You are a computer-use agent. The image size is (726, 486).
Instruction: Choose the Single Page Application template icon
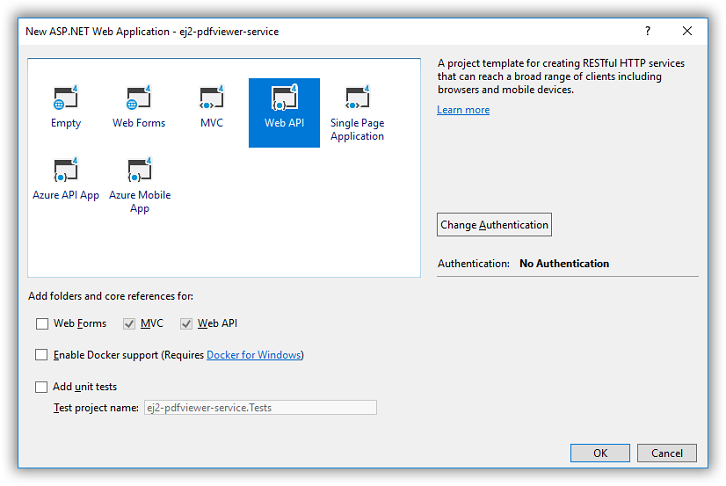357,98
